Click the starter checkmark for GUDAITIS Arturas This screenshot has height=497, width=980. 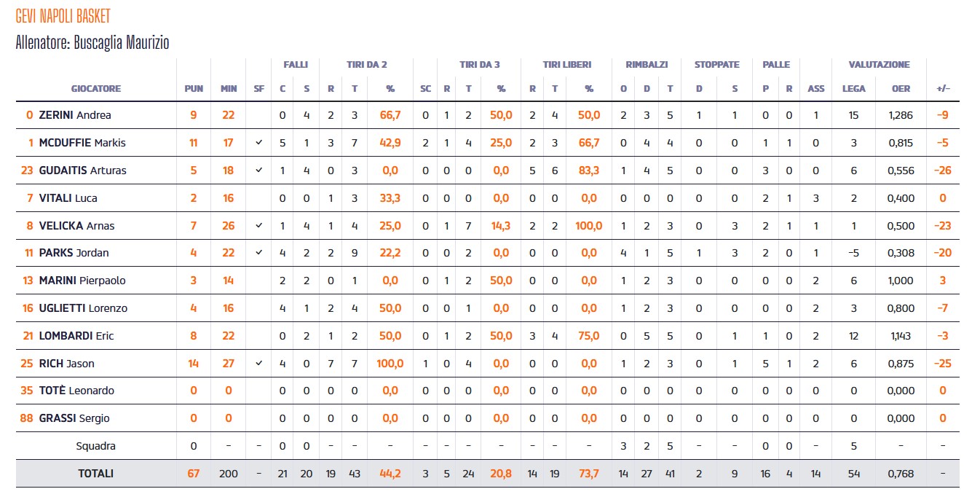(x=259, y=171)
